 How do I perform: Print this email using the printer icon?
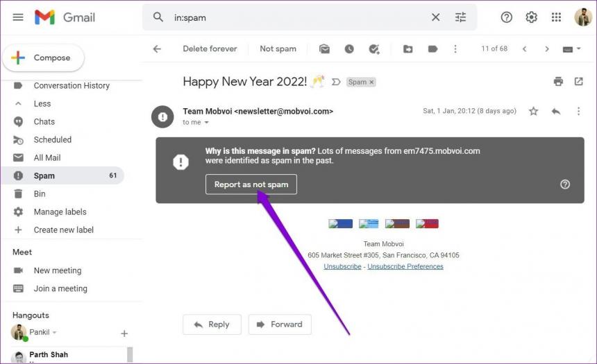(x=558, y=82)
